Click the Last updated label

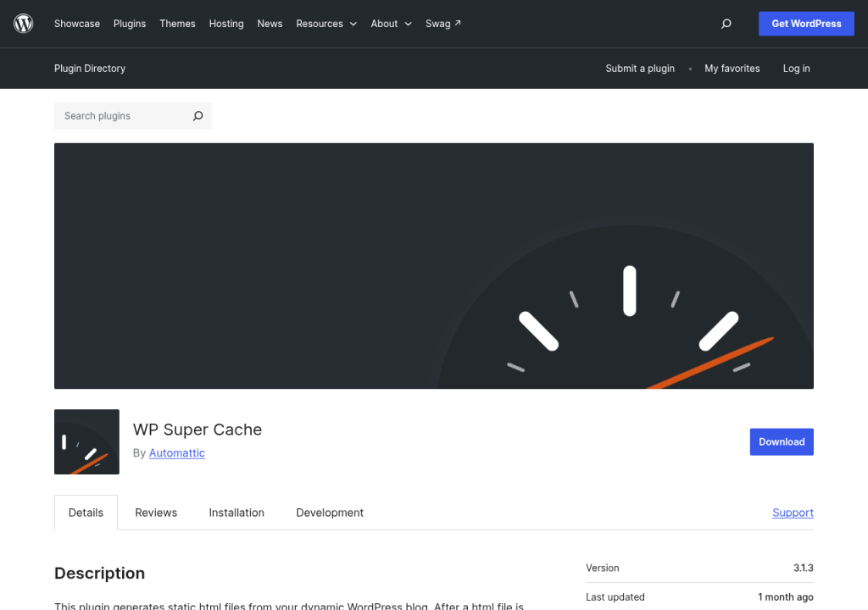click(x=615, y=596)
